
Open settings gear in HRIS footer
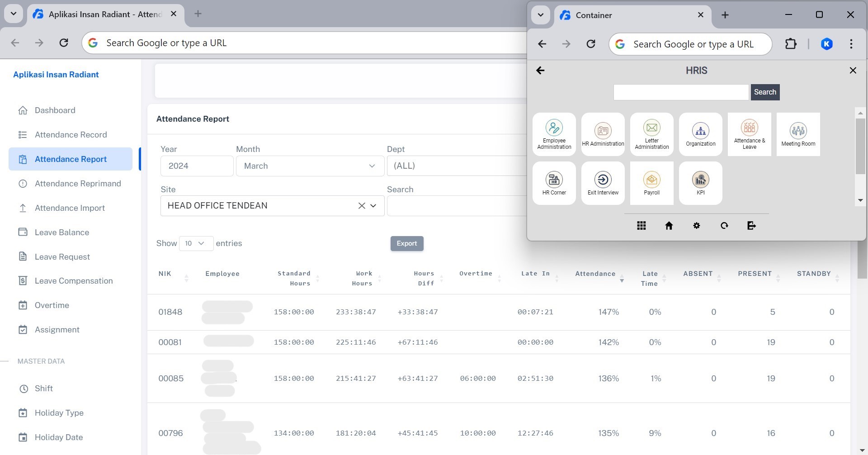click(696, 226)
